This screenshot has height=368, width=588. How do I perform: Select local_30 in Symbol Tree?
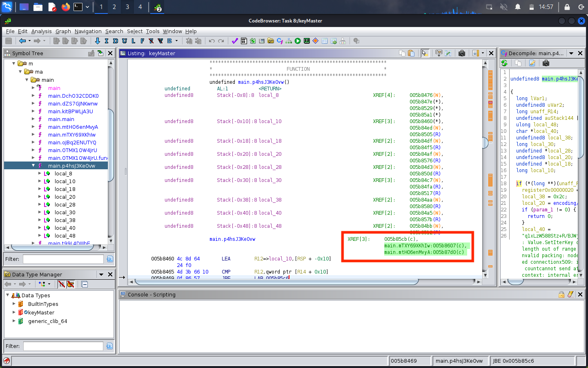pyautogui.click(x=65, y=212)
